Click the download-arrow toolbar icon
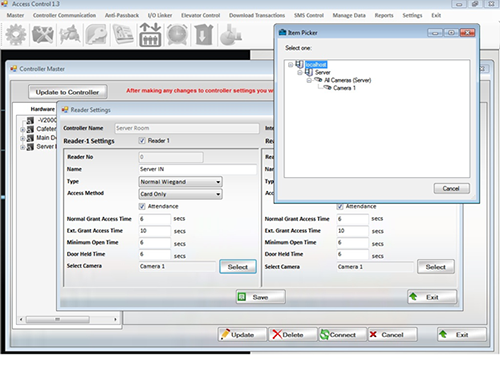The height and width of the screenshot is (385, 500). (203, 34)
